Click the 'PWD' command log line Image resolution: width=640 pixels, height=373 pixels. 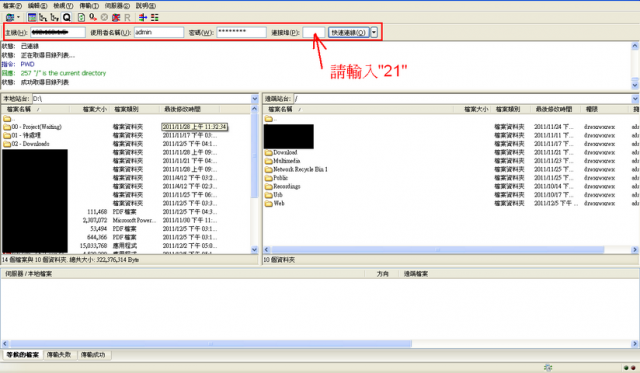27,64
